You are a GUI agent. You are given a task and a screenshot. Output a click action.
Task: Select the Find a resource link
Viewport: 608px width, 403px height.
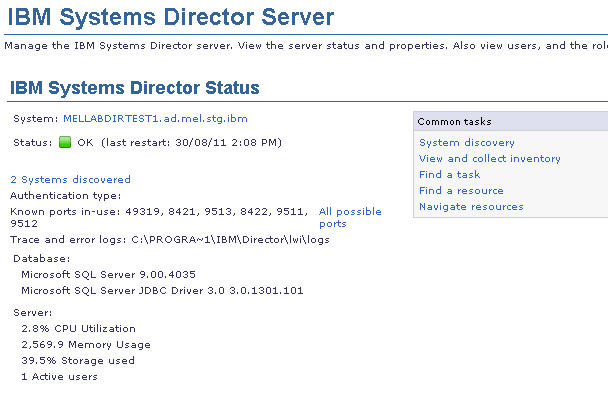point(461,191)
